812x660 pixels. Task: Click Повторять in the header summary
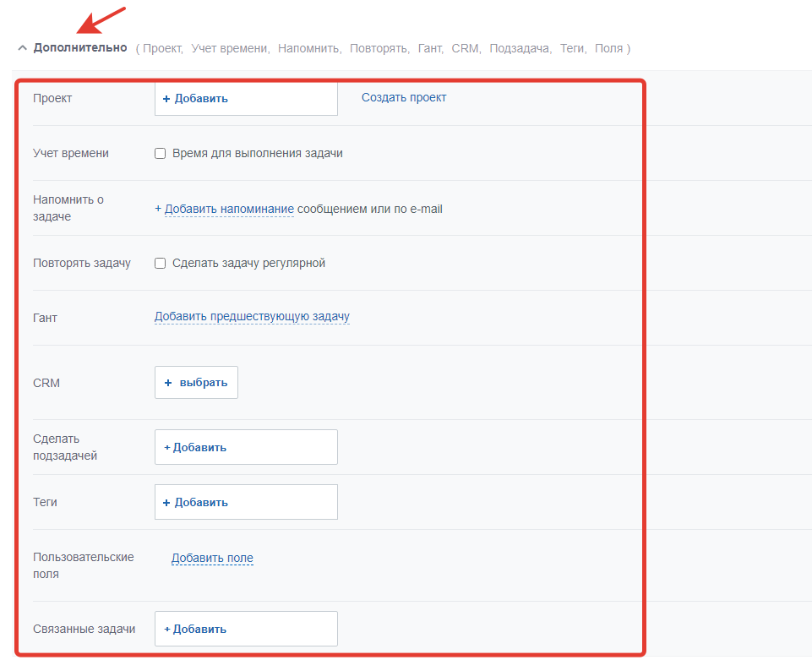[379, 48]
